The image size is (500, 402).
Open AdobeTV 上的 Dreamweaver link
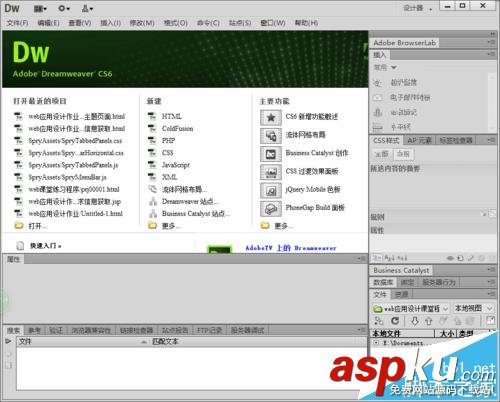291,248
